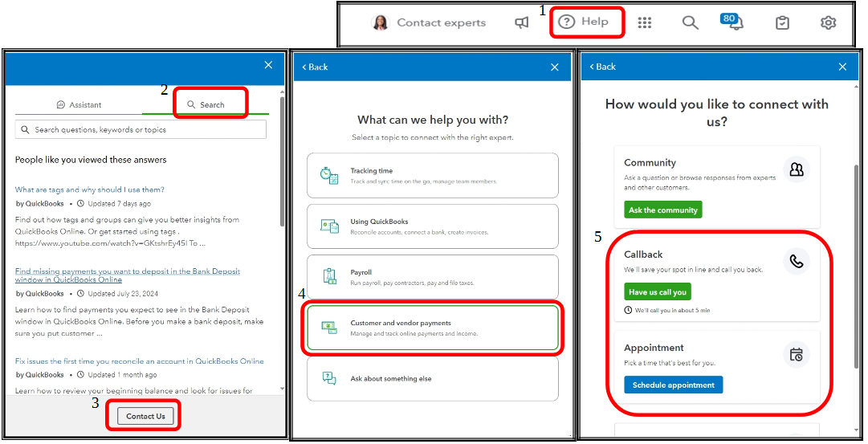Click the Using QuickBooks icon
Screen dimensions: 868x444
pos(329,226)
